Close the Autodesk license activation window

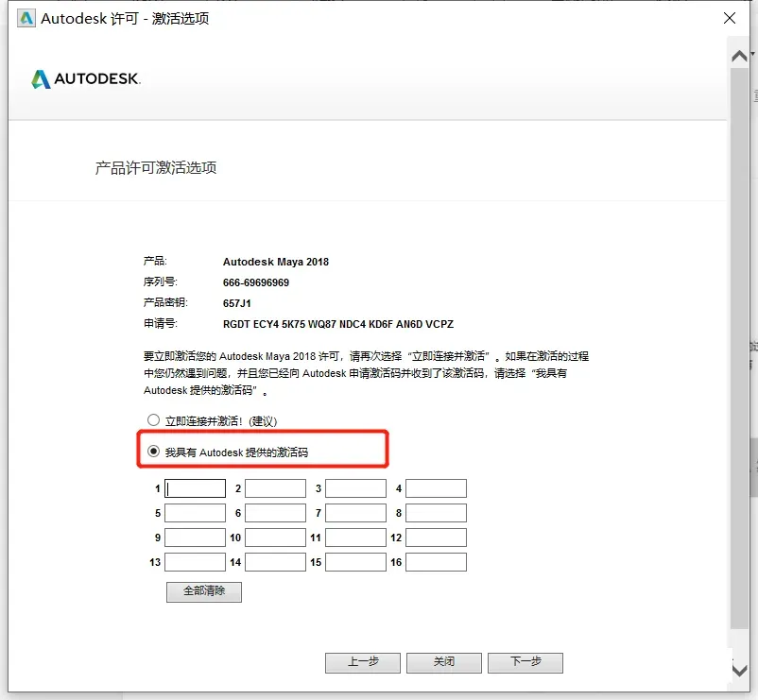[x=730, y=18]
